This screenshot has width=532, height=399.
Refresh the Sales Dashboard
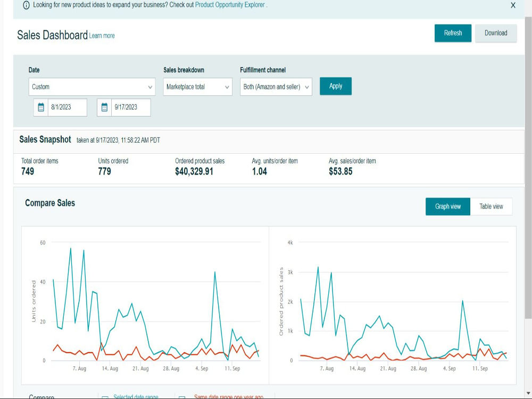coord(453,33)
